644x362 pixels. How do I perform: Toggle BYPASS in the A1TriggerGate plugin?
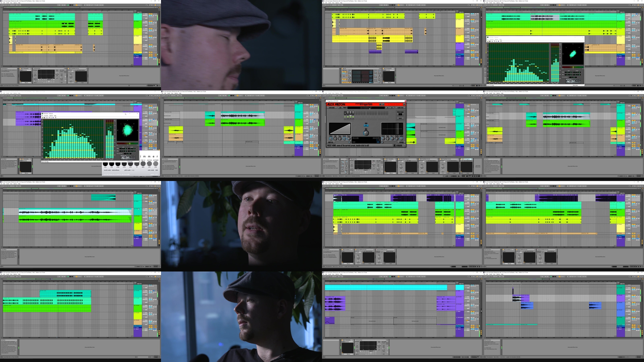pyautogui.click(x=401, y=142)
